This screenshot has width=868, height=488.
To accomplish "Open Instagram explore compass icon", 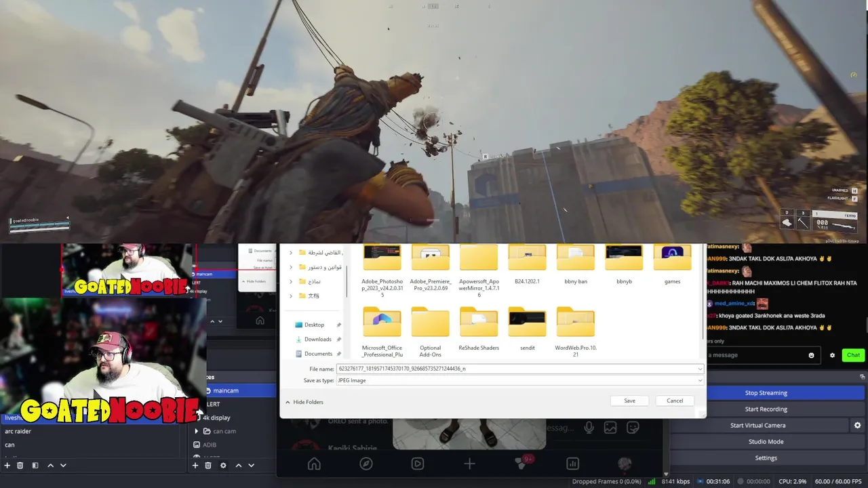I will [366, 464].
